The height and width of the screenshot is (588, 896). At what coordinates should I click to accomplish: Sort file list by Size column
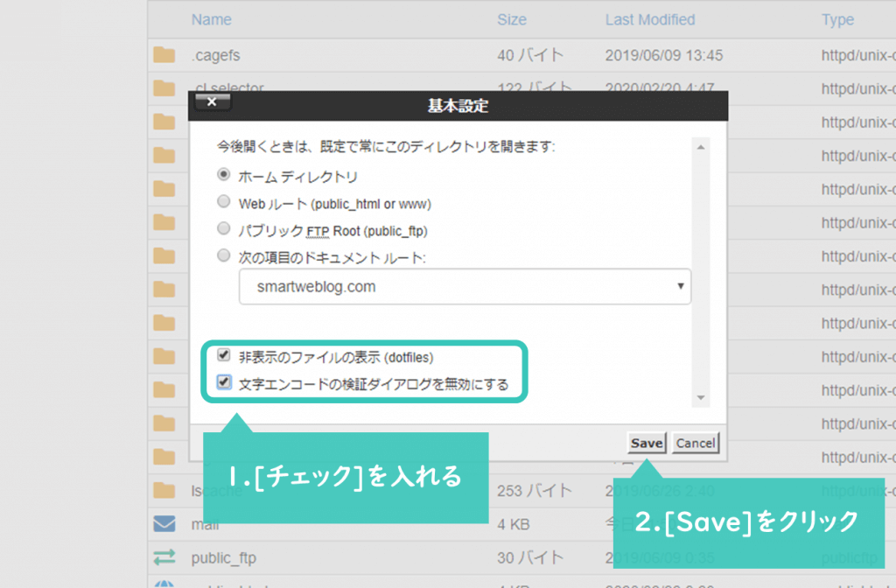(x=511, y=19)
